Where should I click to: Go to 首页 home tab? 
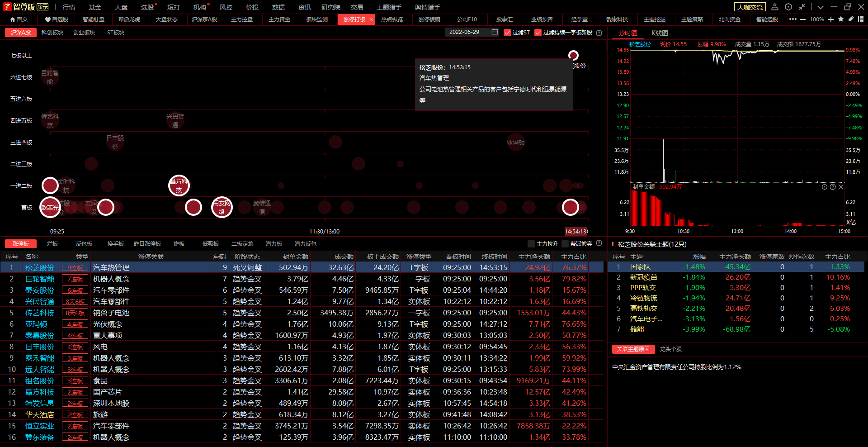19,19
